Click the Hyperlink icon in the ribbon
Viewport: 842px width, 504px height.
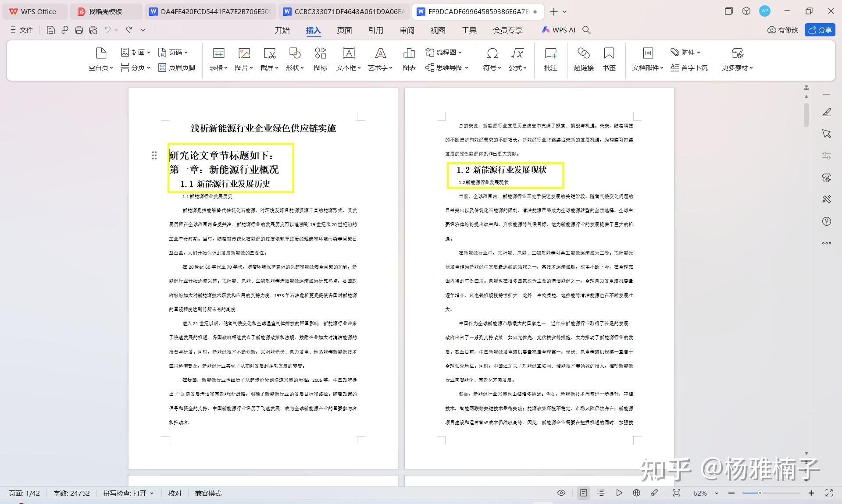(x=583, y=54)
